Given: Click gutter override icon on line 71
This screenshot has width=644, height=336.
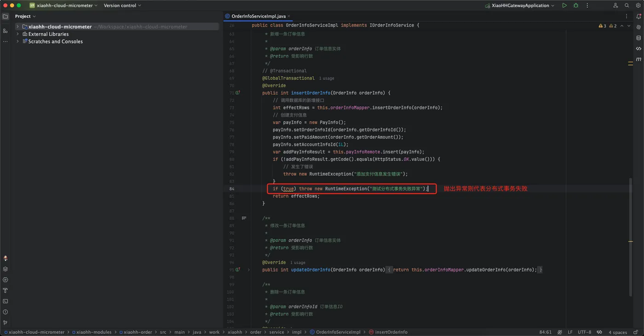Looking at the screenshot, I should (x=238, y=93).
